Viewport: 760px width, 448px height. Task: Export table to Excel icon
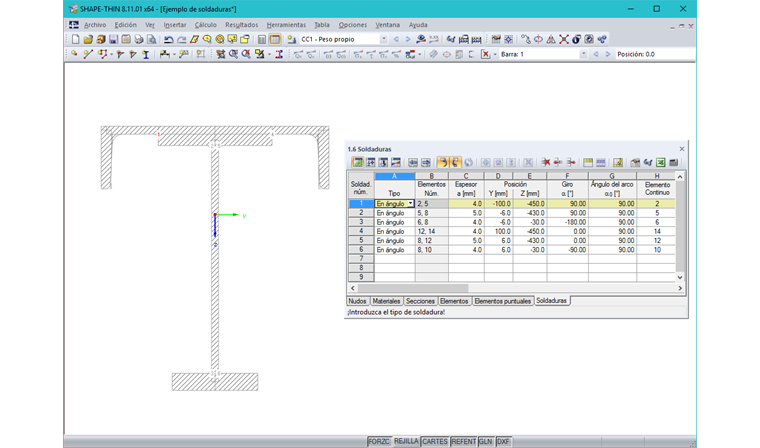(x=660, y=162)
